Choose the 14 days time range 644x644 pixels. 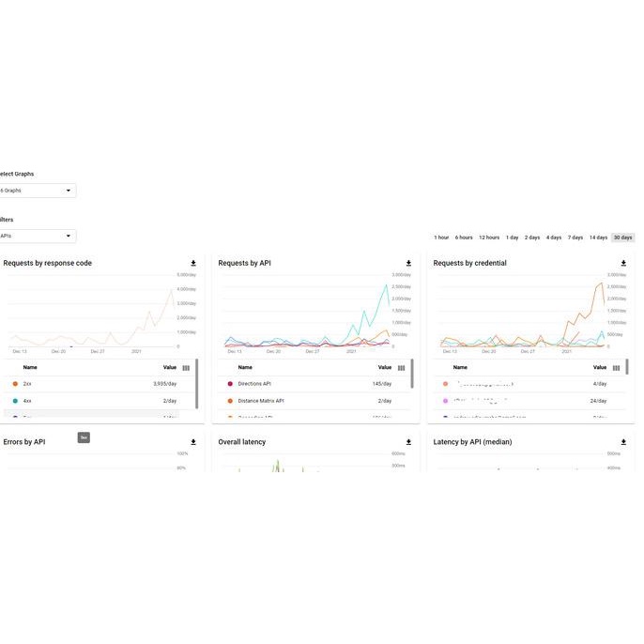click(598, 238)
